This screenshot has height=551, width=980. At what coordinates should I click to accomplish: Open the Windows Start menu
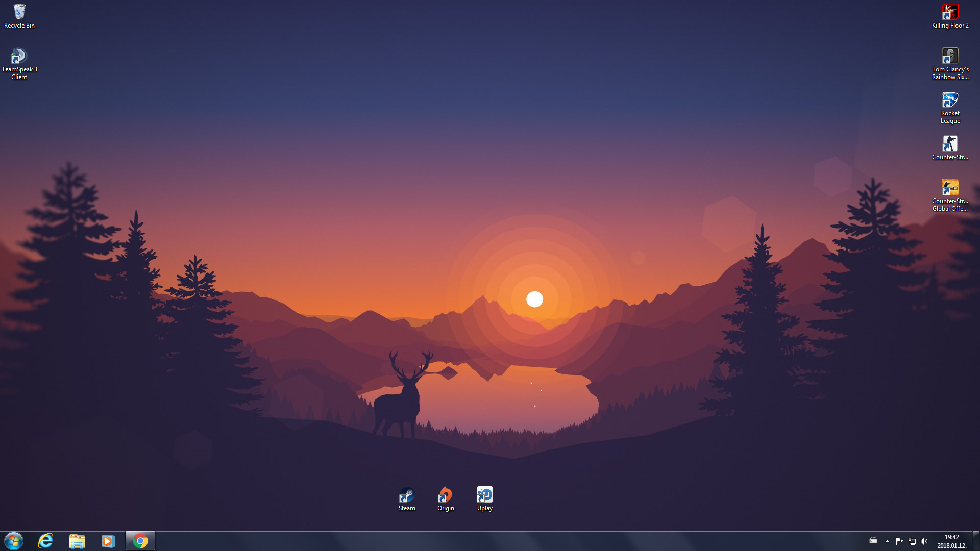[14, 541]
